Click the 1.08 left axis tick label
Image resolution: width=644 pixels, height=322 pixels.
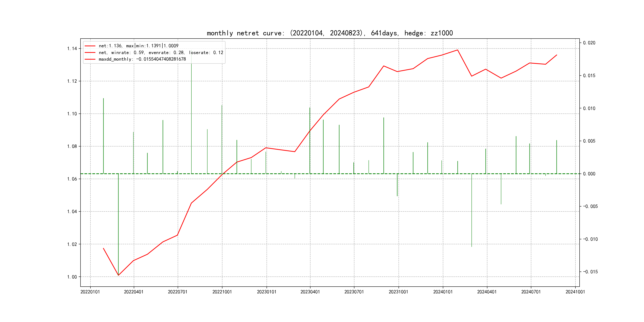[72, 146]
